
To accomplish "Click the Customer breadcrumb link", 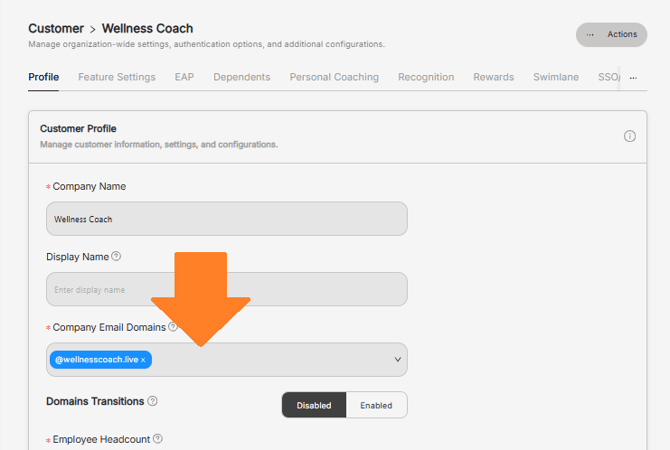I will [56, 29].
